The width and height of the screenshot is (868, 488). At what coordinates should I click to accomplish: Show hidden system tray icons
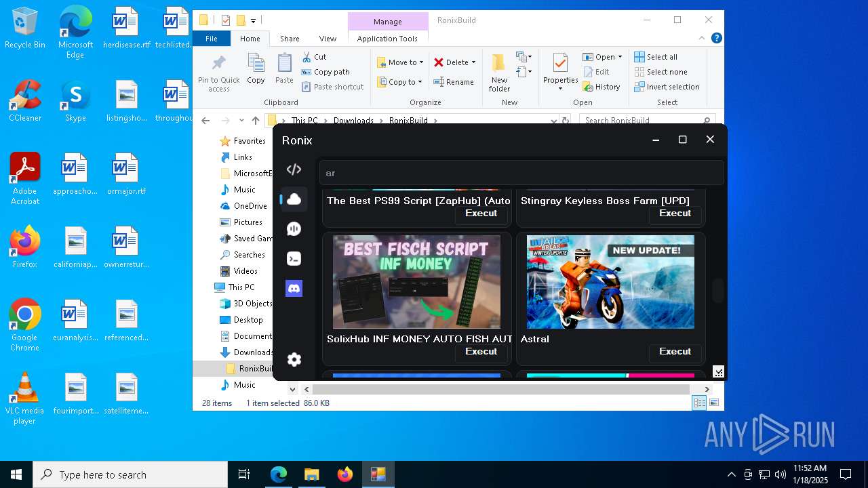click(x=731, y=474)
